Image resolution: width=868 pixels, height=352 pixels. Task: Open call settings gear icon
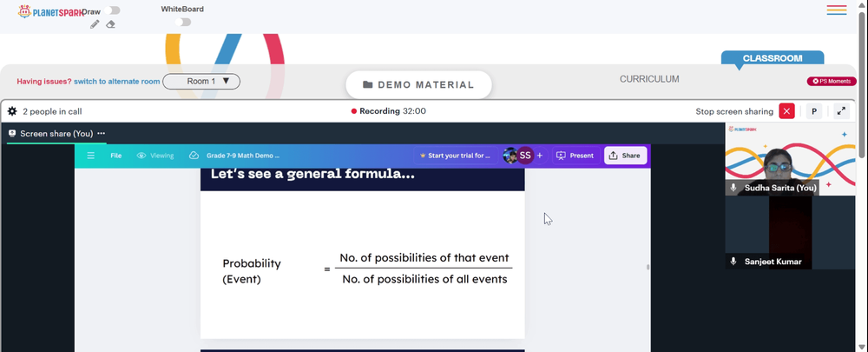tap(12, 111)
